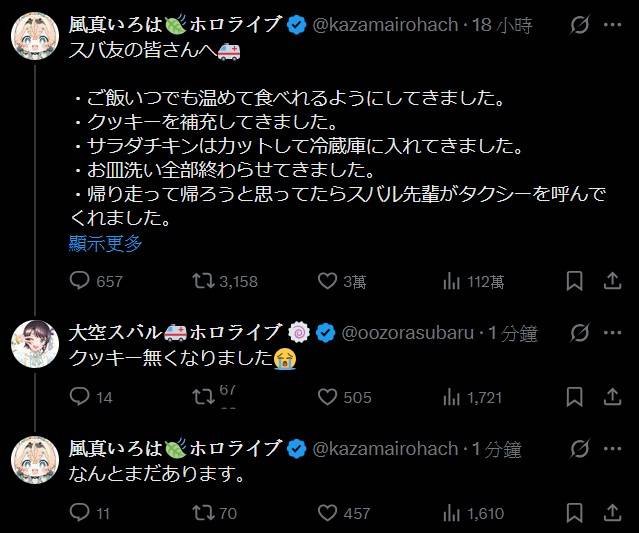Reply to Iroha's first tweet with 657 replies
Screen dimensions: 639x533
coord(81,282)
